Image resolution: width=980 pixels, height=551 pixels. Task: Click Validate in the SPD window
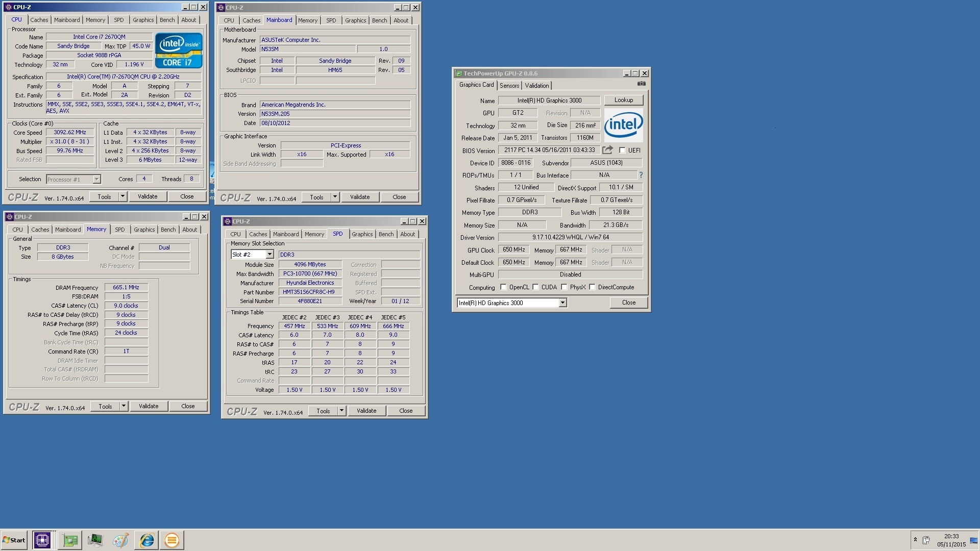pyautogui.click(x=366, y=411)
